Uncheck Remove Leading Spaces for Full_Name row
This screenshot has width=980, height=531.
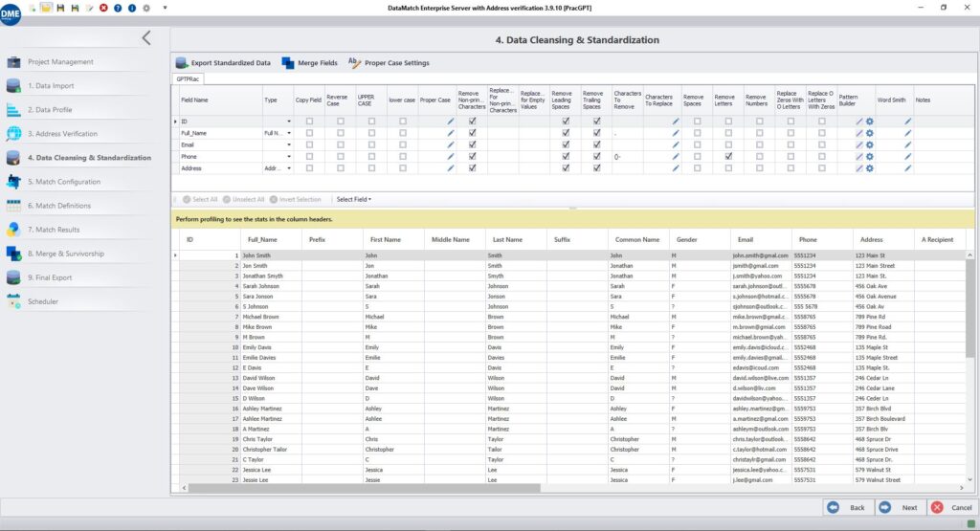[566, 133]
